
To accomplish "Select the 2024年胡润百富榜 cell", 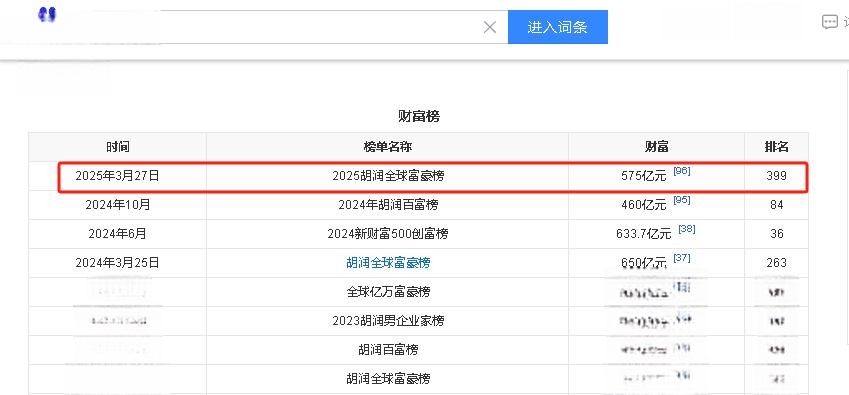I will 388,205.
